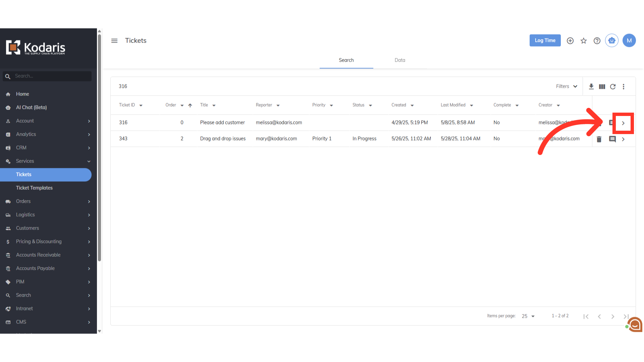Open ticket 316 details arrow
This screenshot has width=644, height=362.
623,123
